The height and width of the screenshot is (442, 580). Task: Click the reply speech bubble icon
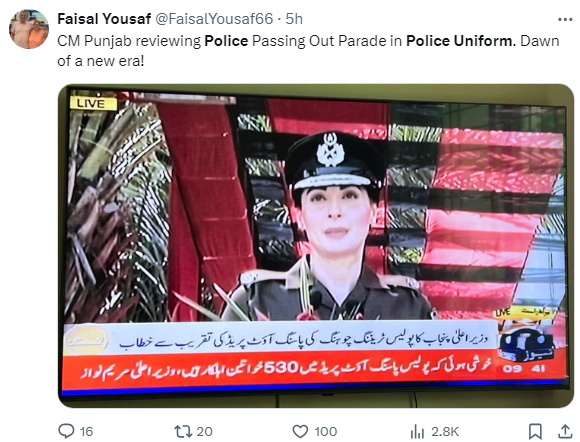coord(67,431)
